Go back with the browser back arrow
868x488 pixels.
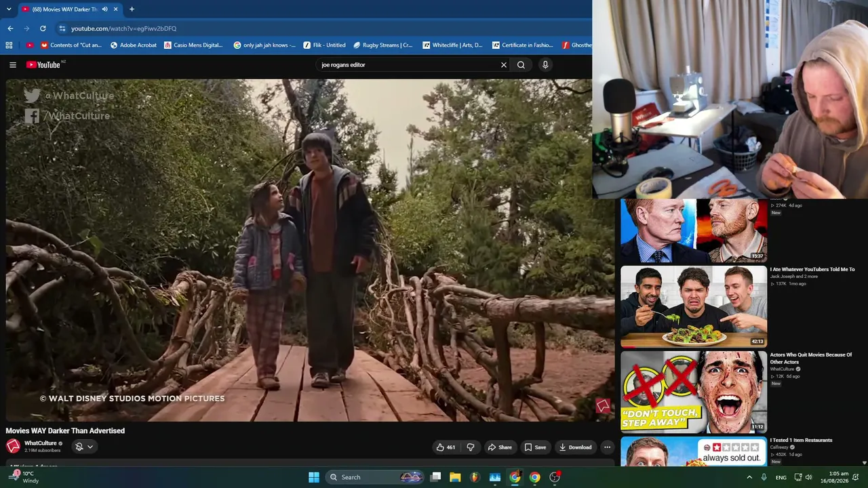click(10, 28)
